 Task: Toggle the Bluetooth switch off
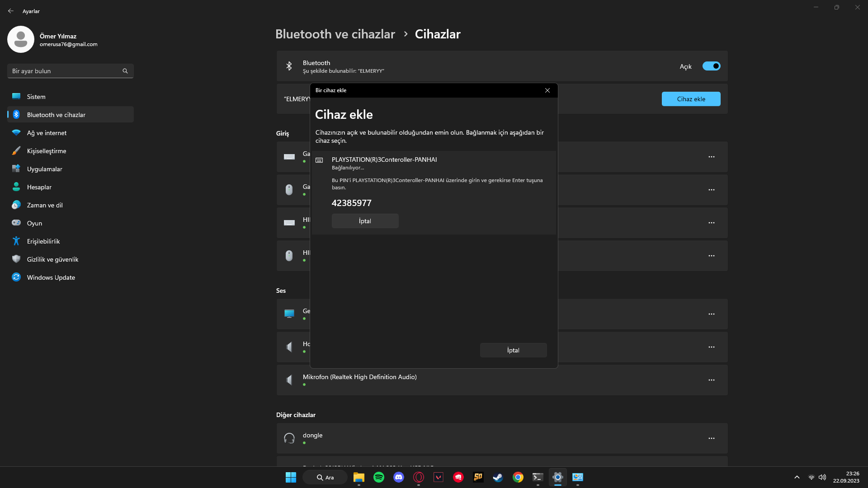click(x=711, y=66)
